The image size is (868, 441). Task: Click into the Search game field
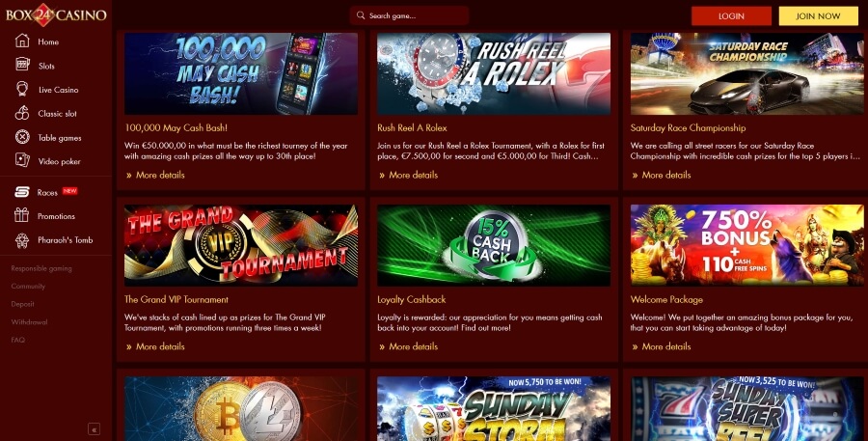click(x=409, y=15)
